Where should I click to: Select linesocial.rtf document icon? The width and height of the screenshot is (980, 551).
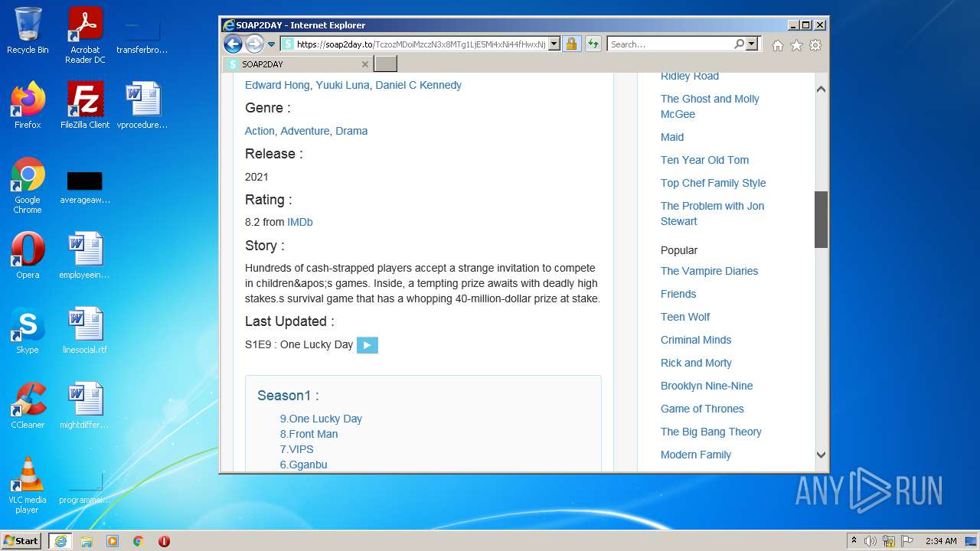coord(85,330)
